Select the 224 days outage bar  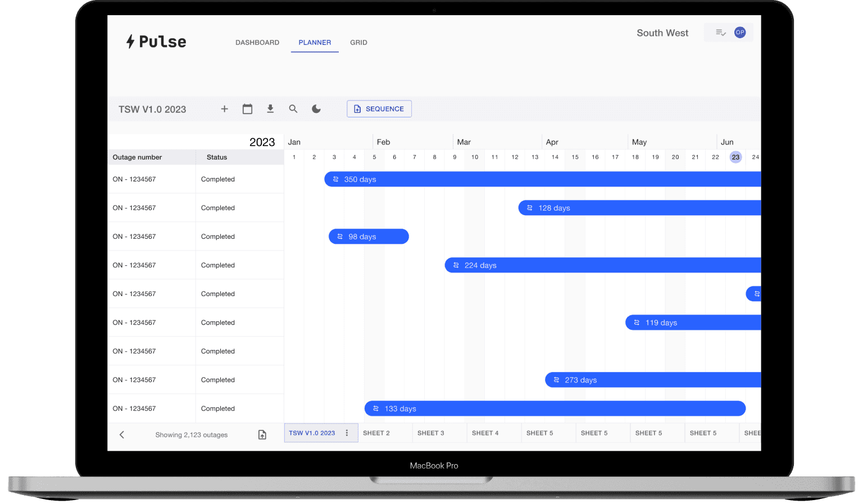click(603, 265)
